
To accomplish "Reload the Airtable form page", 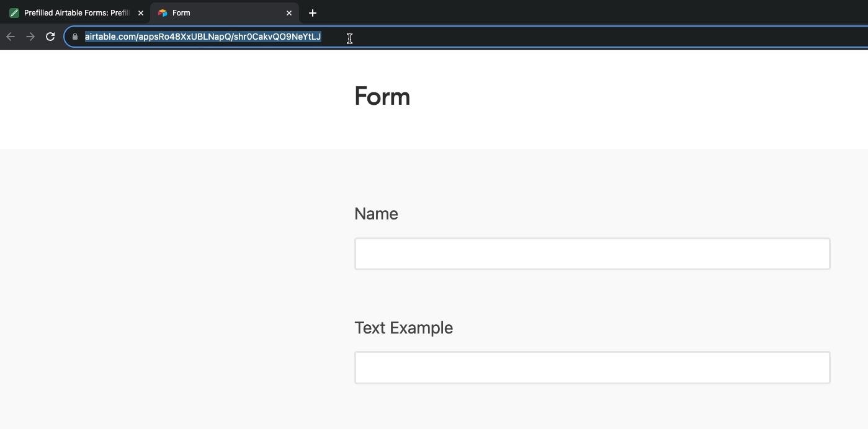I will tap(50, 37).
